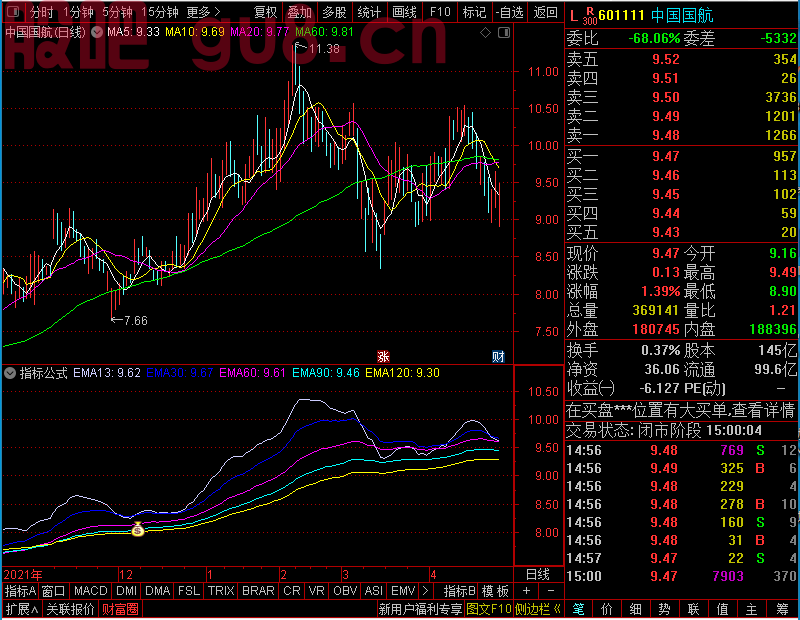Click the L margin-trading flag icon

[x=573, y=16]
